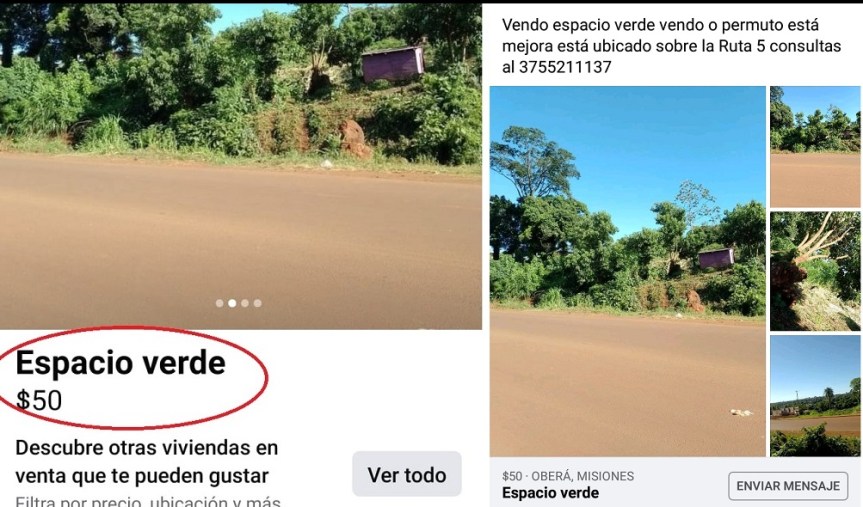Select the fourth carousel dot indicator
This screenshot has height=507, width=863.
point(258,303)
